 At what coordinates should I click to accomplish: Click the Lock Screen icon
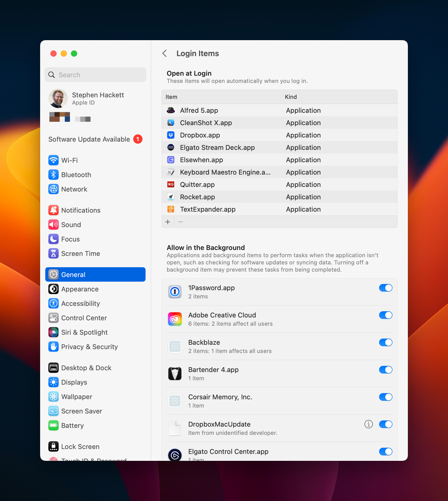coord(53,446)
